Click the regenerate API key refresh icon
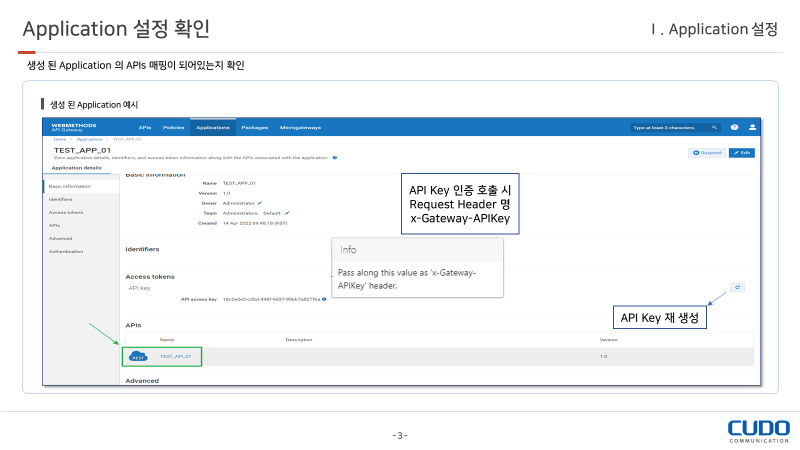This screenshot has width=800, height=450. click(x=738, y=287)
